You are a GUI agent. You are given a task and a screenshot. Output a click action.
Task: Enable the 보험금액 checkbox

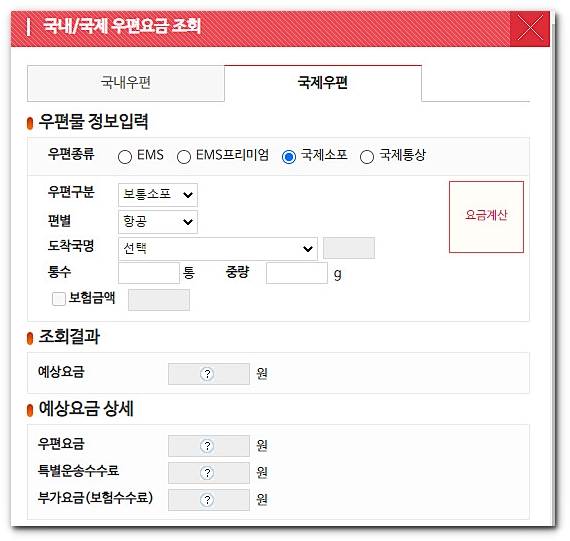tap(59, 299)
